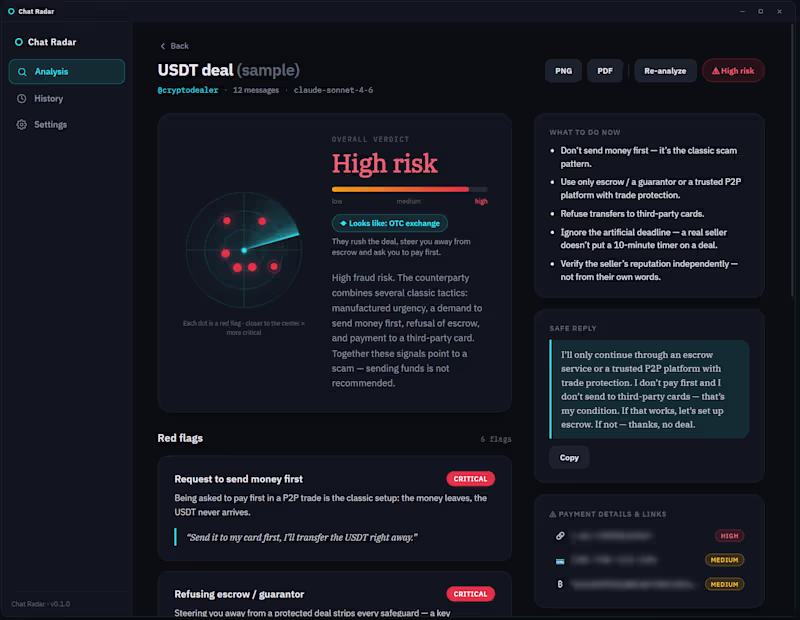Open the Analysis section in sidebar

(67, 71)
